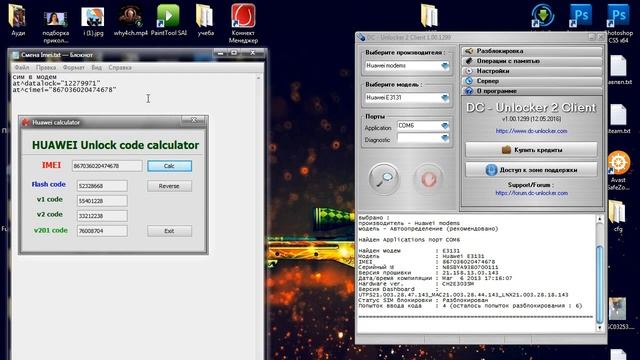
Task: Open the why4ch.mp4 desktop video
Action: click(x=131, y=21)
